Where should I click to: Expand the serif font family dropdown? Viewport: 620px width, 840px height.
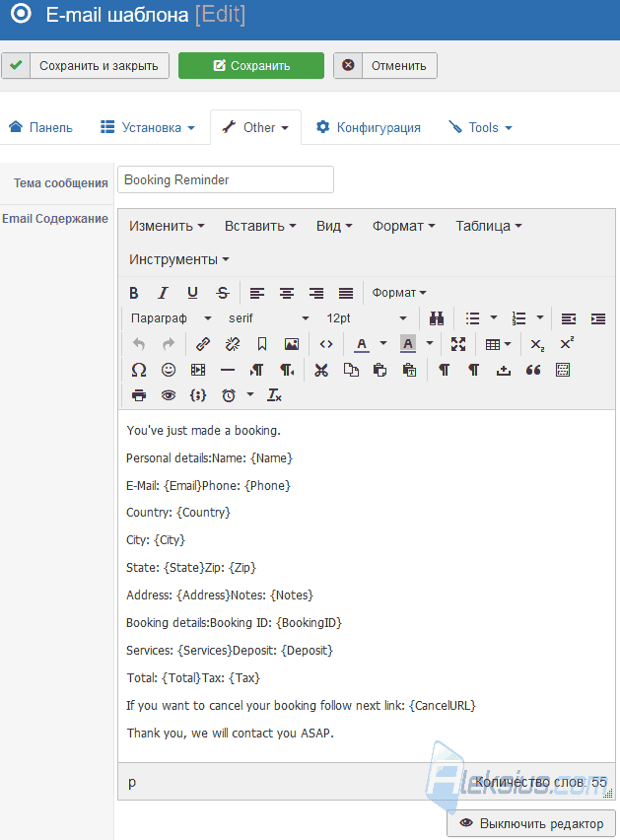pos(269,318)
